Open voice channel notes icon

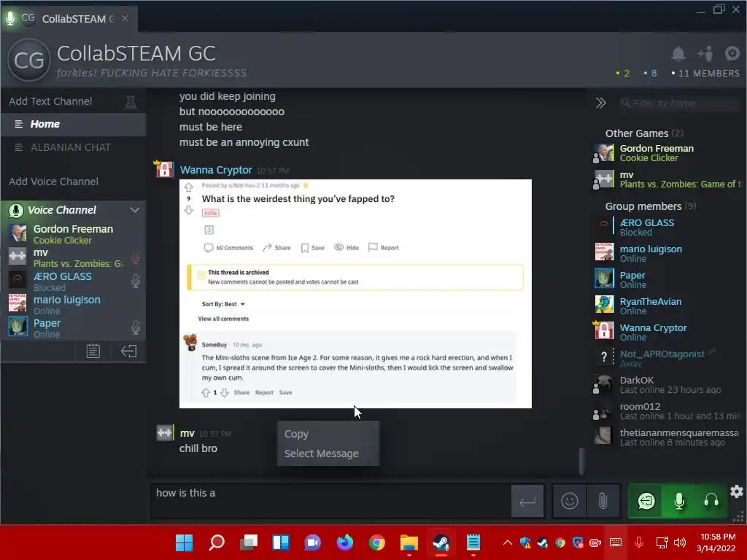pos(93,351)
